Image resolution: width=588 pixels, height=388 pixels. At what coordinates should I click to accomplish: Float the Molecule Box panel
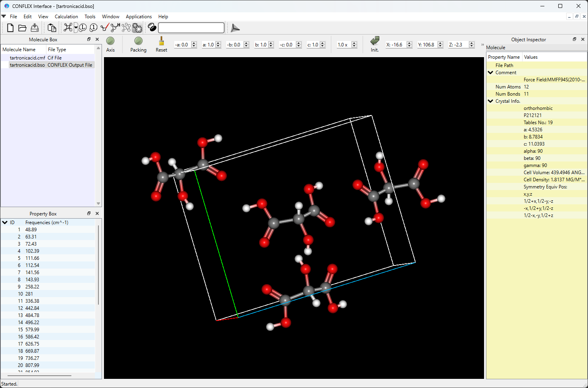pos(89,39)
